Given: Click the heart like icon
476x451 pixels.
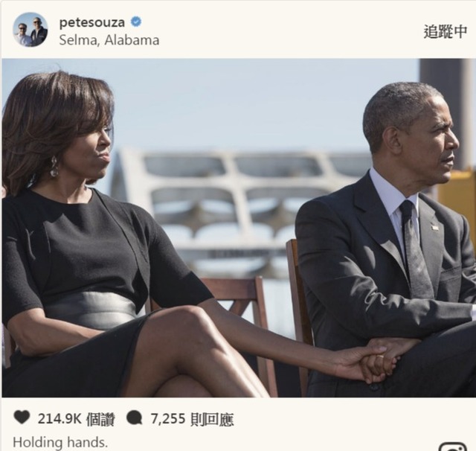Looking at the screenshot, I should tap(22, 417).
